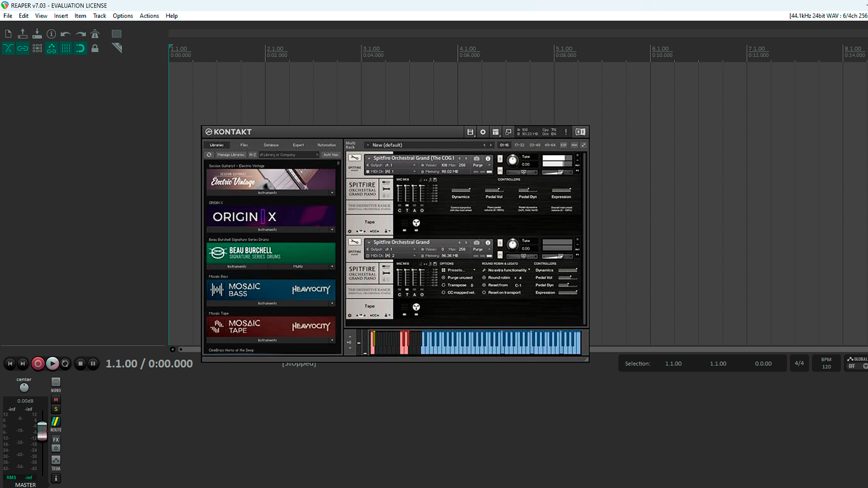868x488 pixels.
Task: Open No extra functionality dropdown
Action: (x=506, y=270)
